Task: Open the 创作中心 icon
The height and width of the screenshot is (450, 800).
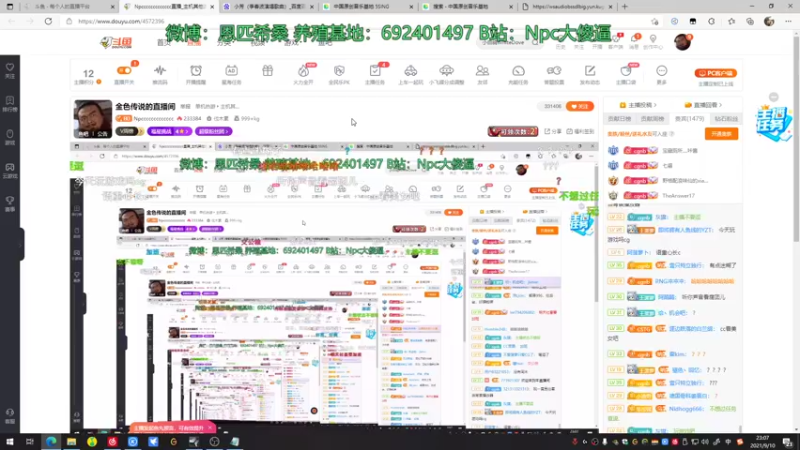Action: click(653, 41)
